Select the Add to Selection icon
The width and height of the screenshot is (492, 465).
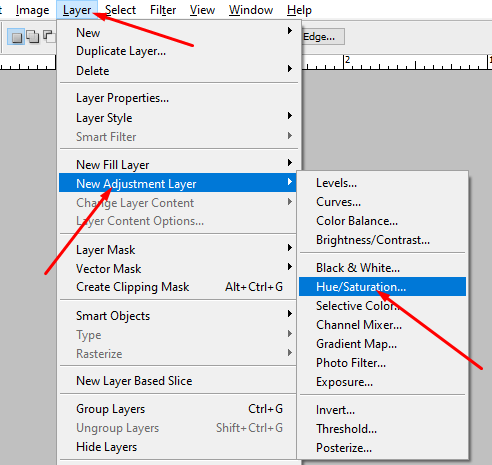(x=33, y=36)
